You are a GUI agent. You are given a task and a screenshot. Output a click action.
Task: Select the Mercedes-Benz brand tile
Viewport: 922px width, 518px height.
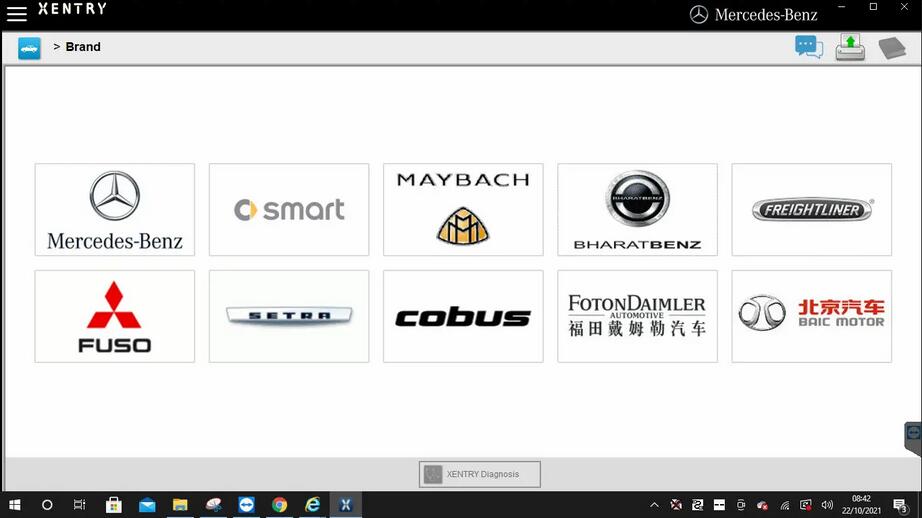point(115,210)
